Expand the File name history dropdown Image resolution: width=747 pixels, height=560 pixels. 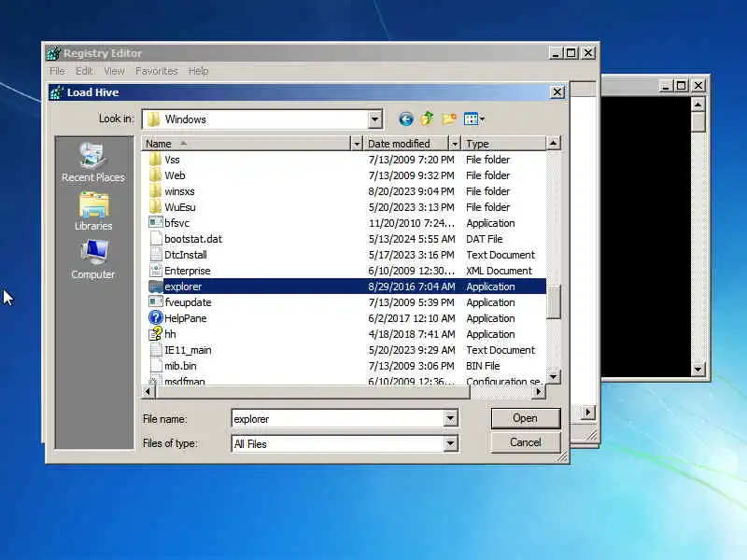(x=450, y=418)
